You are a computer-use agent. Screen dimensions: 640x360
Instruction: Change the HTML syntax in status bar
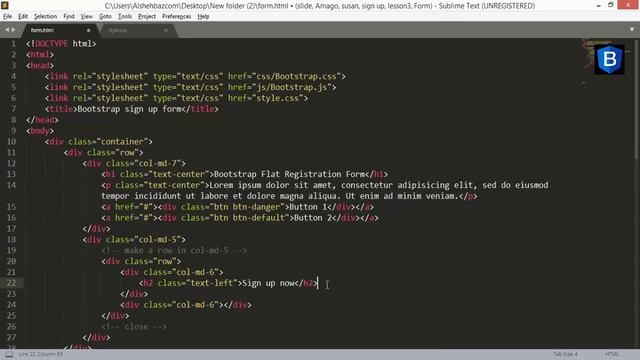612,354
